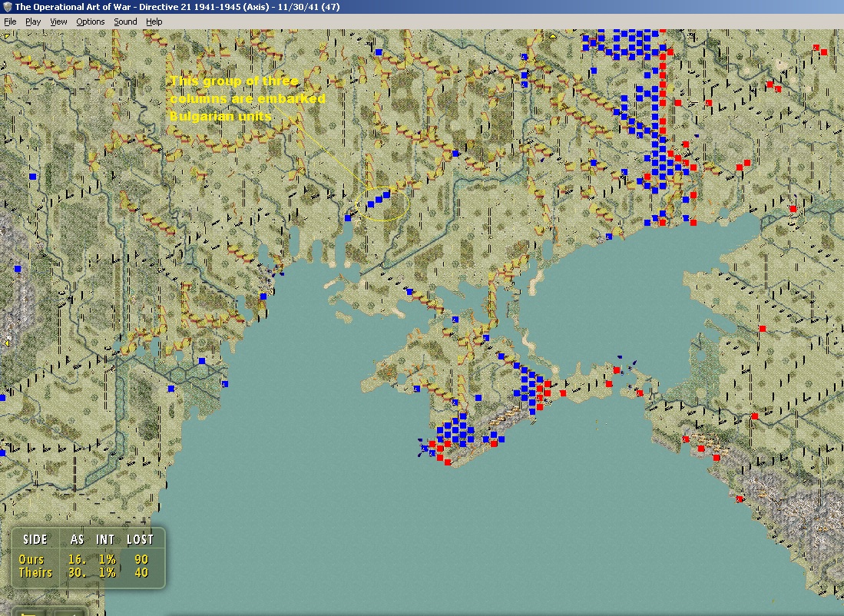Screen dimensions: 844x616
Task: Open the Options menu
Action: (x=90, y=22)
